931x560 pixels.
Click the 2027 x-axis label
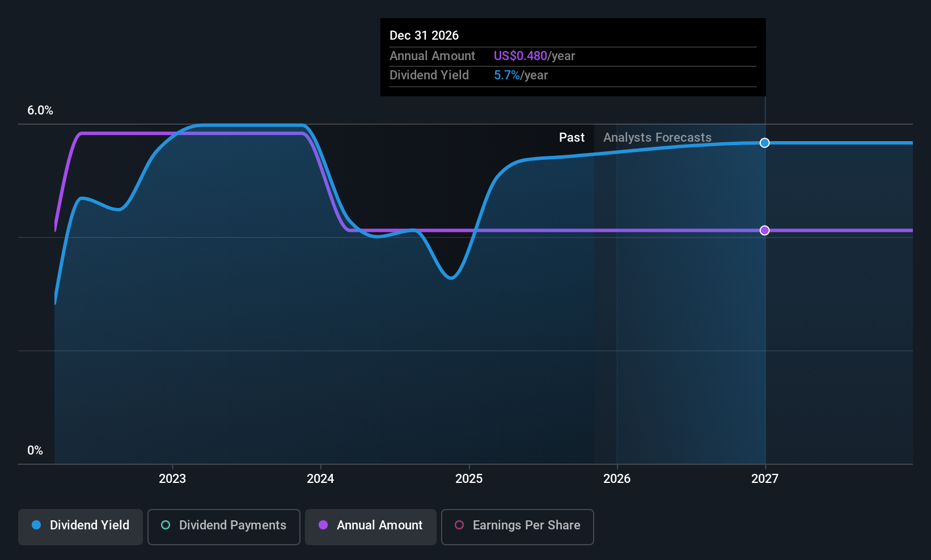[x=765, y=479]
